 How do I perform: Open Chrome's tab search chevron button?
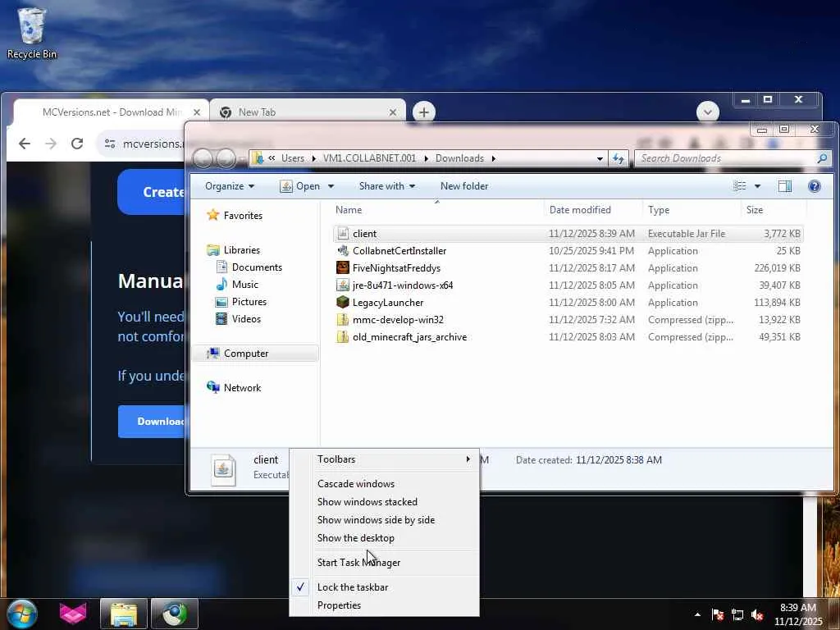pyautogui.click(x=707, y=112)
